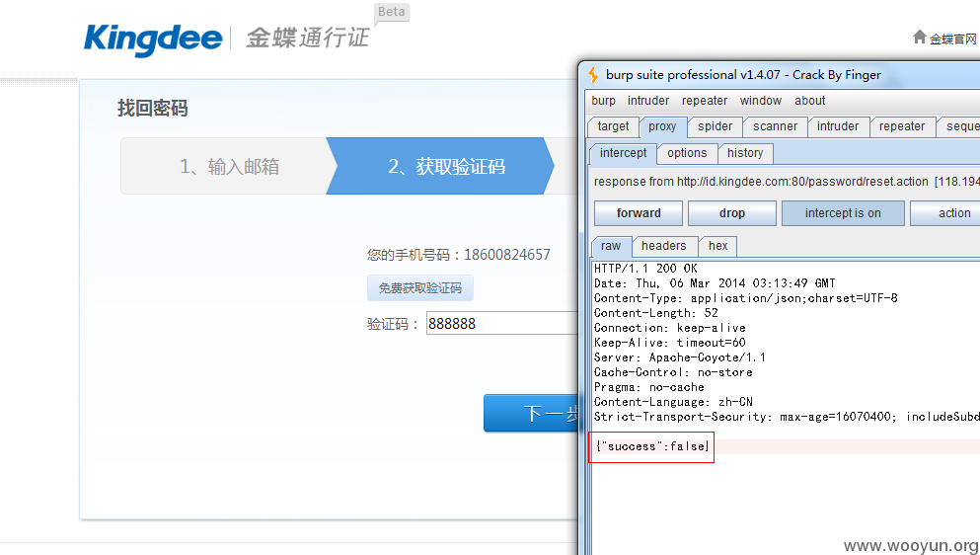Click the phone number 18600824657
This screenshot has width=980, height=555.
click(x=507, y=255)
